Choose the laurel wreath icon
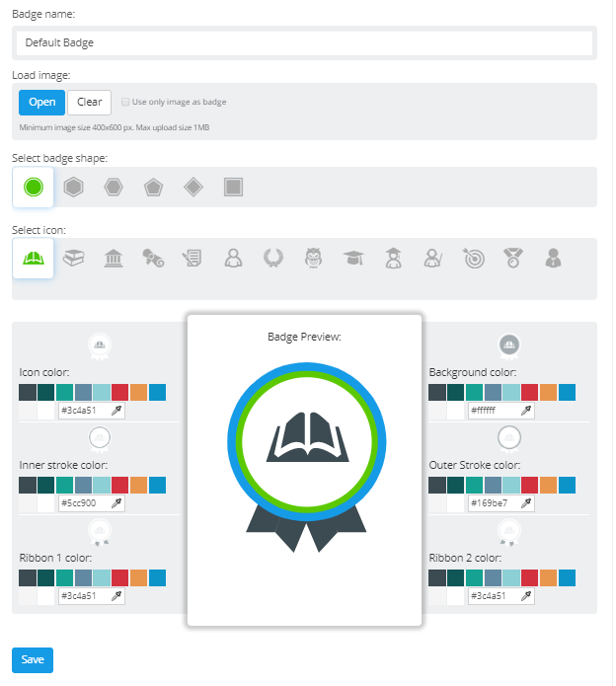 point(273,258)
